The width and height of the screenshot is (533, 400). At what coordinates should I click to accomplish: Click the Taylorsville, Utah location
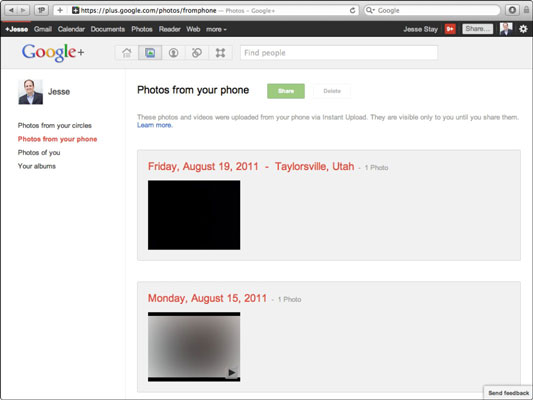click(x=314, y=167)
